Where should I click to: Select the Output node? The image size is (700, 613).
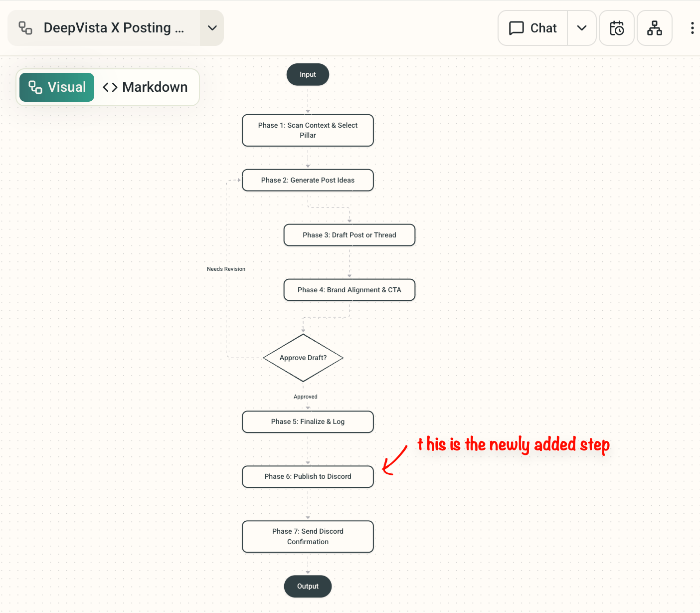click(x=308, y=586)
